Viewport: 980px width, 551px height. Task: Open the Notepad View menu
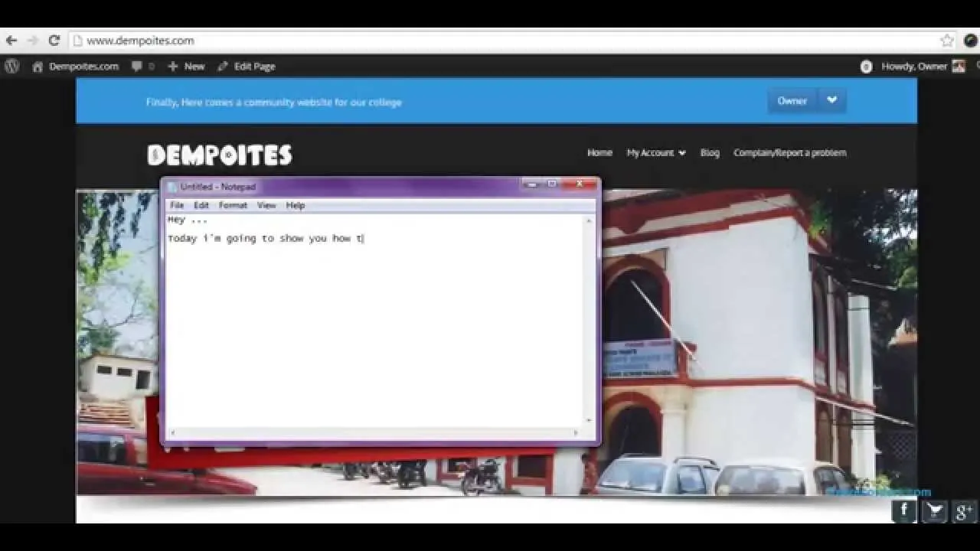pyautogui.click(x=266, y=205)
